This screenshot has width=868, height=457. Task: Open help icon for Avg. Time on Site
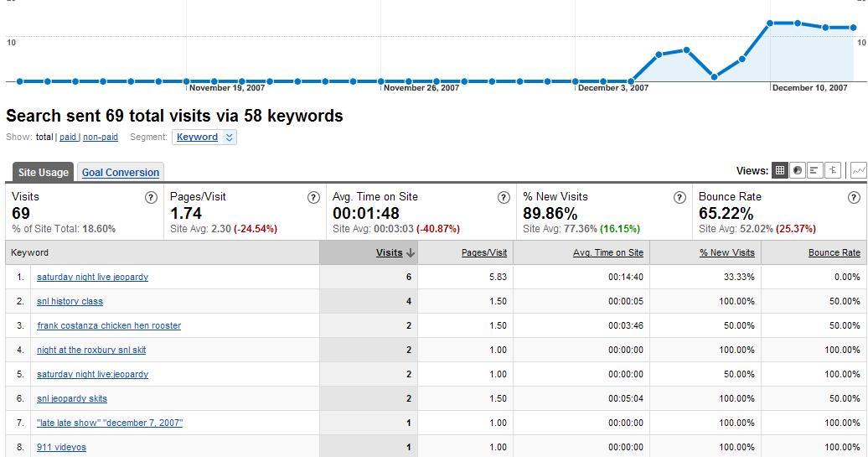pos(504,198)
